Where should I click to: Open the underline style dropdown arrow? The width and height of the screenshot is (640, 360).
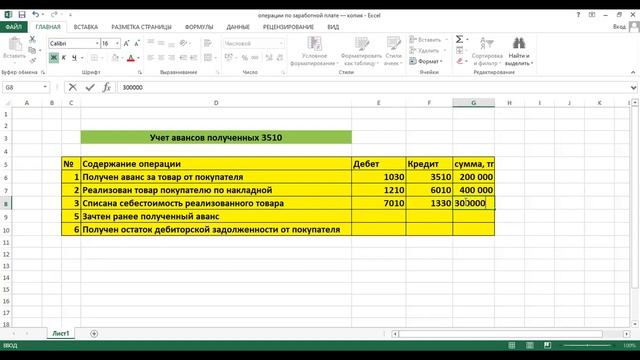pos(82,58)
